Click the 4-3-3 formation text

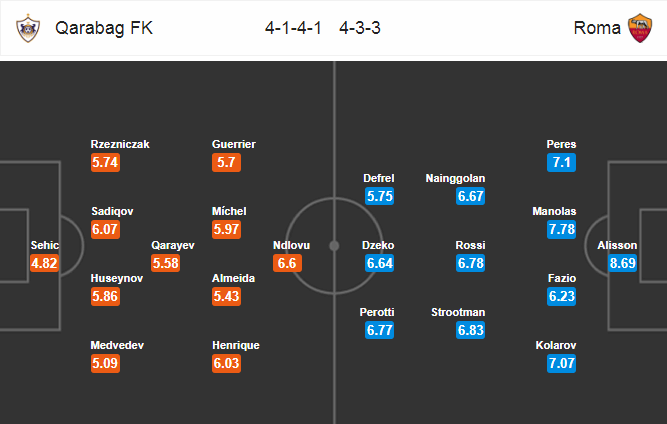pos(360,28)
